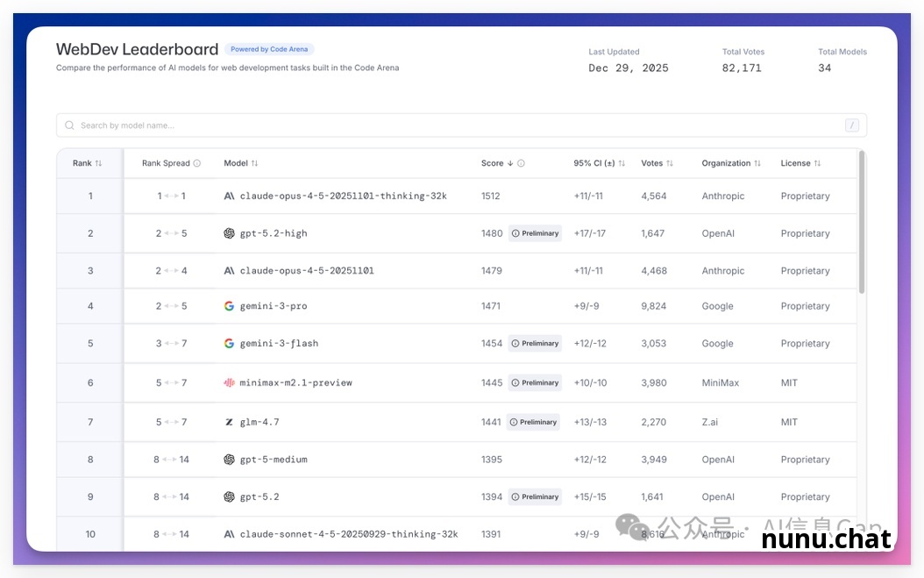
Task: Click Z.ai logo beside glm-4.7
Action: pos(229,422)
